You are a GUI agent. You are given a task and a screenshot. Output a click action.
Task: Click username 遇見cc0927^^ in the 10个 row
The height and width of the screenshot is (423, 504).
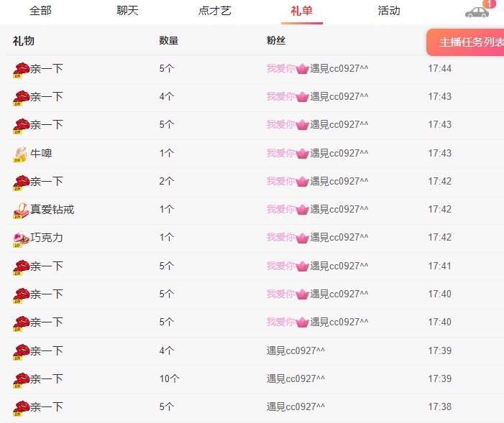295,378
